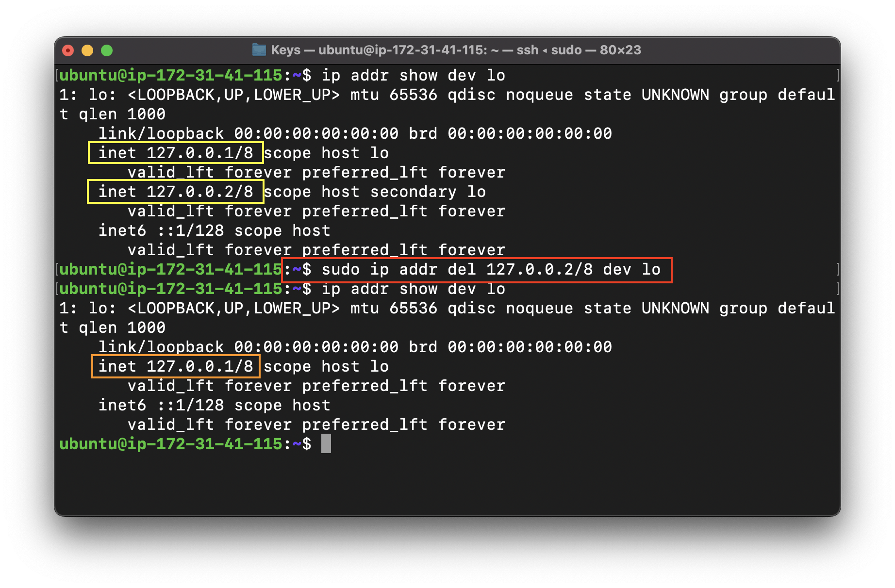Click the window title text 'Keys — ubuntu@ip-172-31-41-115'

point(379,50)
